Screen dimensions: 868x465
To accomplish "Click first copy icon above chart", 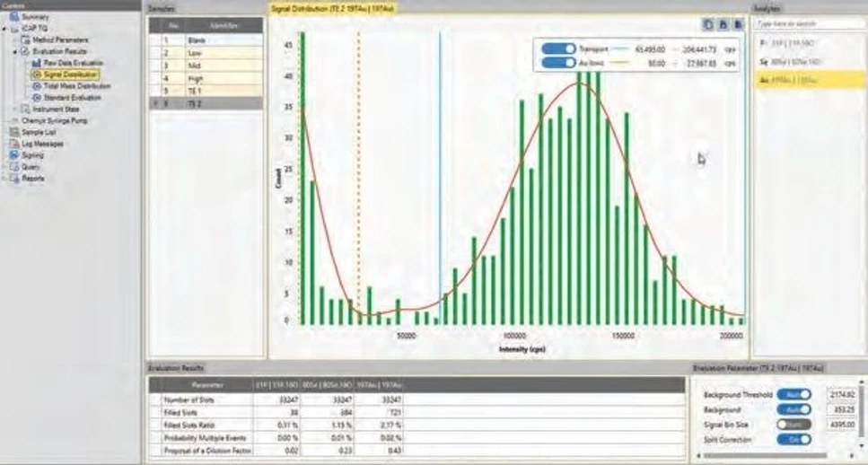I will click(708, 25).
